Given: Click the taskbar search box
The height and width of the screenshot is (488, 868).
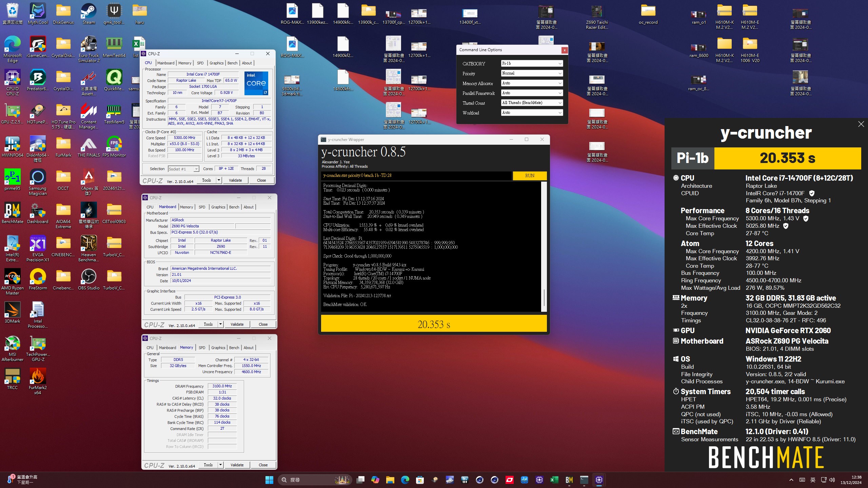Looking at the screenshot, I should [315, 480].
